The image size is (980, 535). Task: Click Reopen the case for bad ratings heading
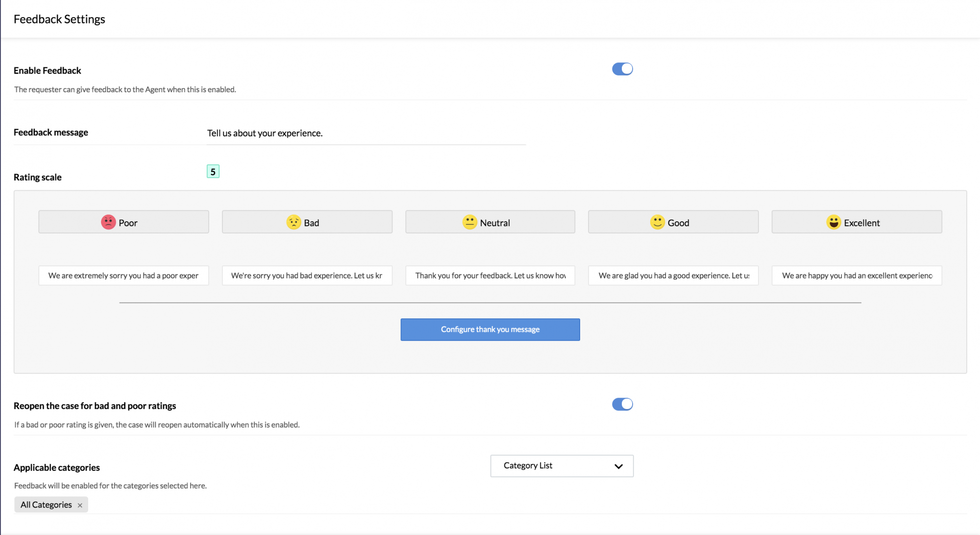point(95,406)
